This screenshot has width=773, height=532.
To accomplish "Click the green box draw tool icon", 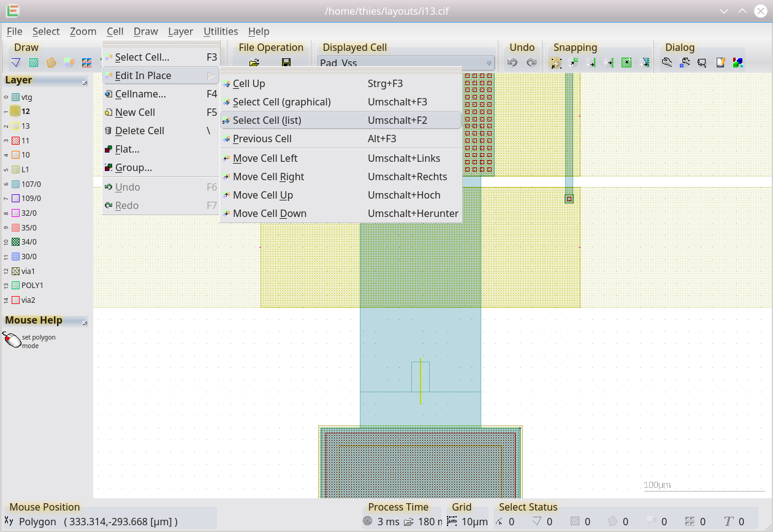I will coord(34,63).
